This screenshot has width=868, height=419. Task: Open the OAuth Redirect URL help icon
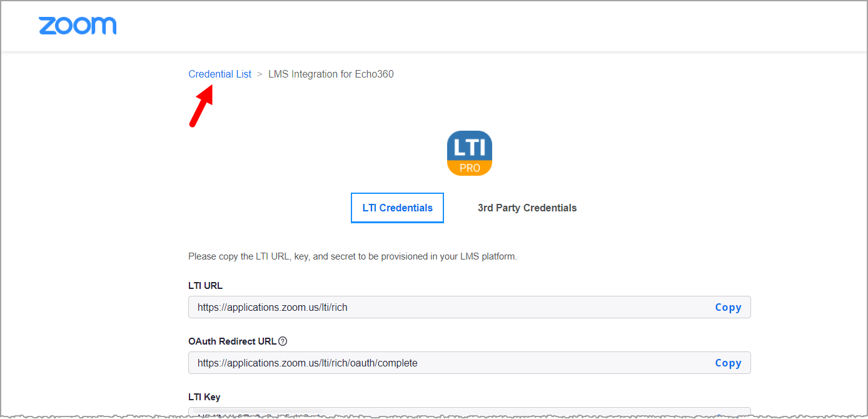[x=283, y=341]
